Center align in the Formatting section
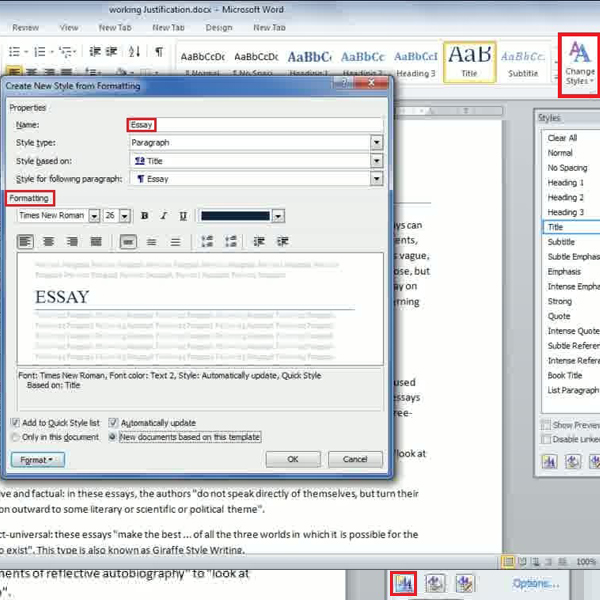Screen dimensions: 600x600 49,241
